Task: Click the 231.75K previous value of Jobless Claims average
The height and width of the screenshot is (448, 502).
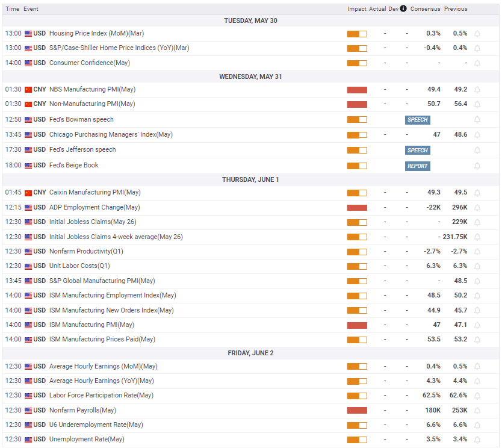Action: (455, 237)
